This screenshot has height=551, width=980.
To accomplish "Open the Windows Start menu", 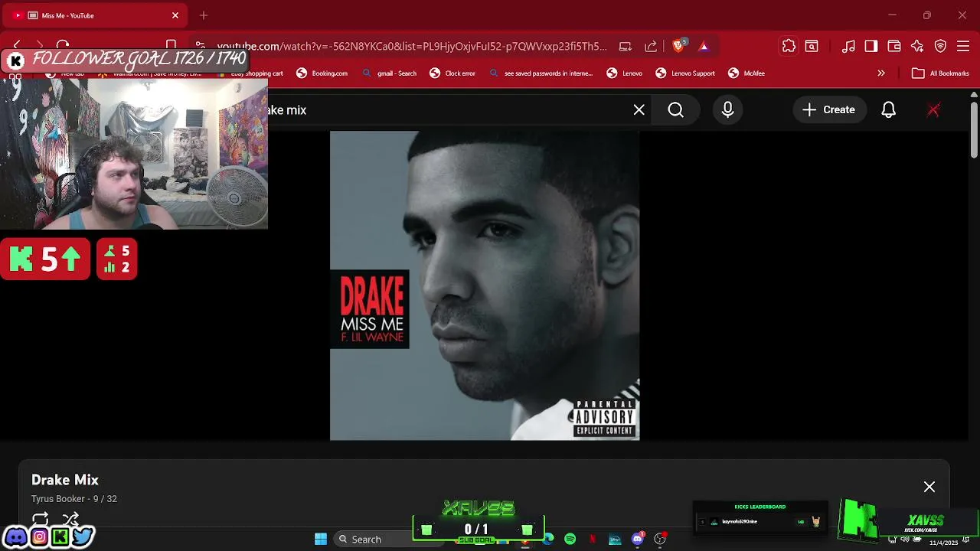I will 321,540.
